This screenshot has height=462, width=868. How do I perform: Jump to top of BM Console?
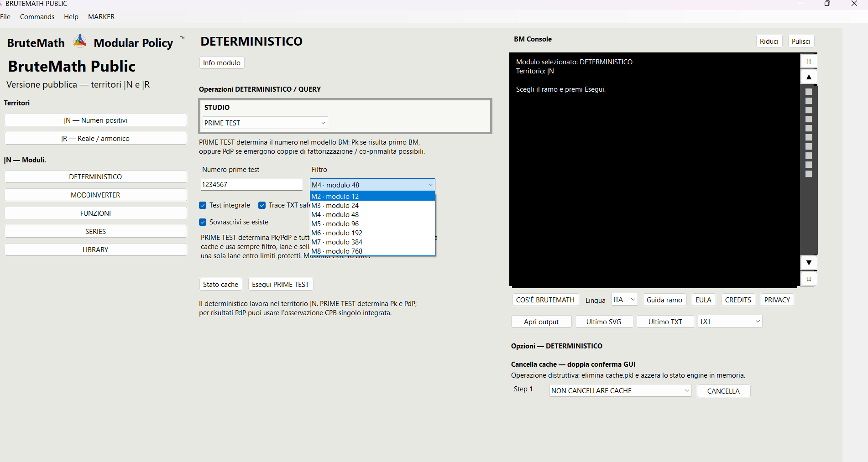click(809, 62)
